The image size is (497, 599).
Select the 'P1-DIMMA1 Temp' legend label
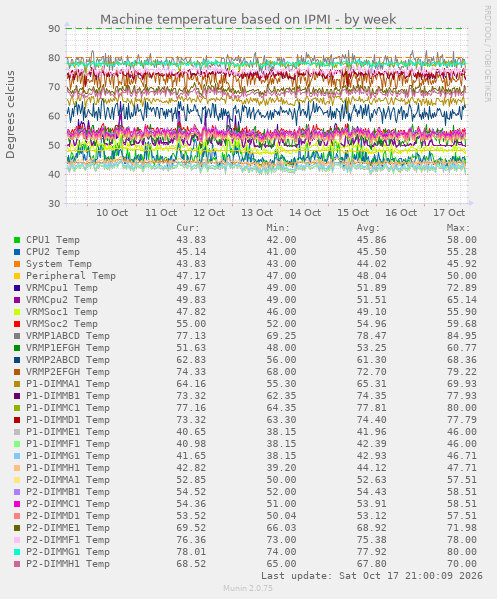(68, 384)
